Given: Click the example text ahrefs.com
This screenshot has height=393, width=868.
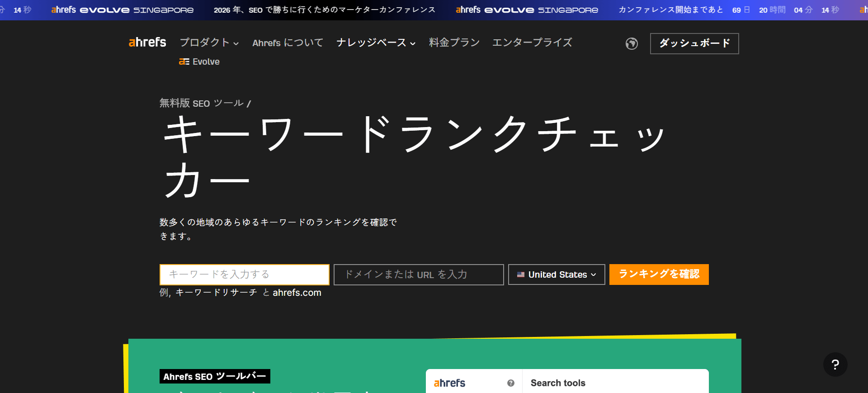Looking at the screenshot, I should [x=297, y=293].
